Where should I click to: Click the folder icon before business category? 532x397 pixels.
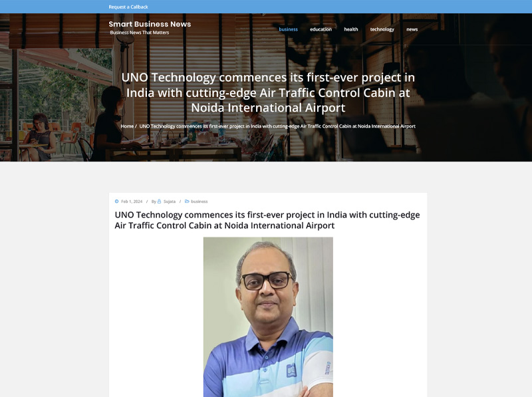tap(187, 201)
